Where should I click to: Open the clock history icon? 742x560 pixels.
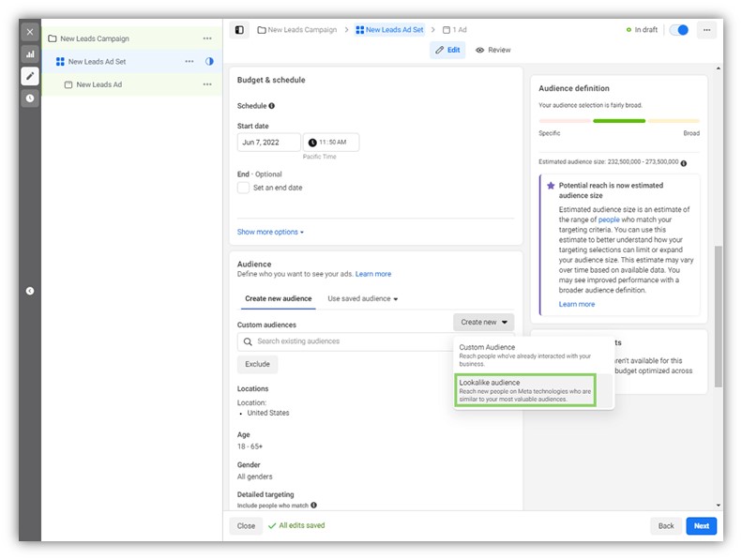click(30, 98)
